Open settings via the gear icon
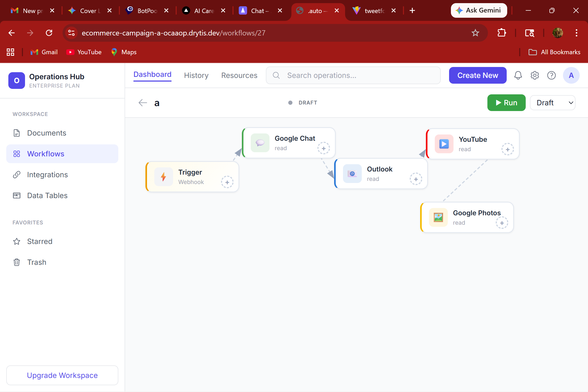Screen dimensions: 588x392 point(535,75)
